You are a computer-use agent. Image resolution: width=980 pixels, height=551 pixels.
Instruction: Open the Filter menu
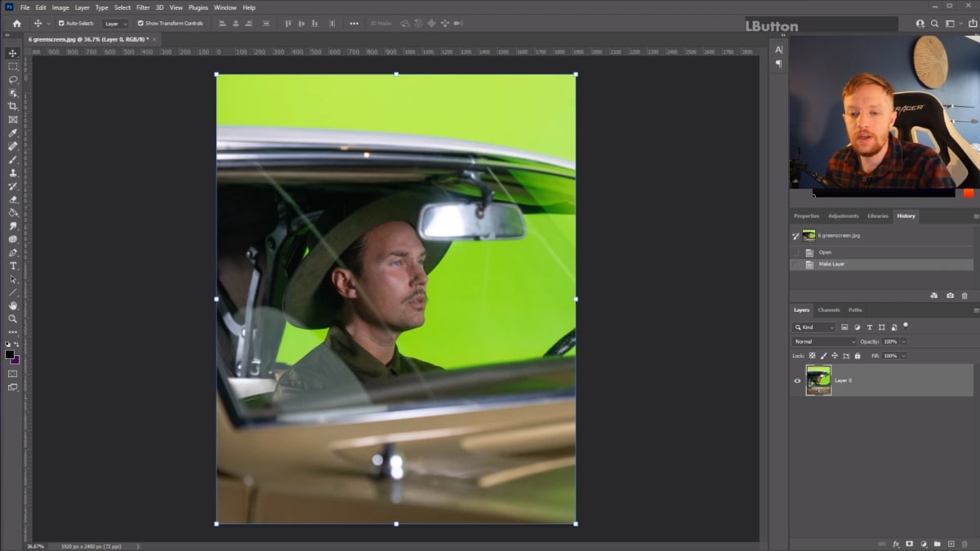click(143, 7)
